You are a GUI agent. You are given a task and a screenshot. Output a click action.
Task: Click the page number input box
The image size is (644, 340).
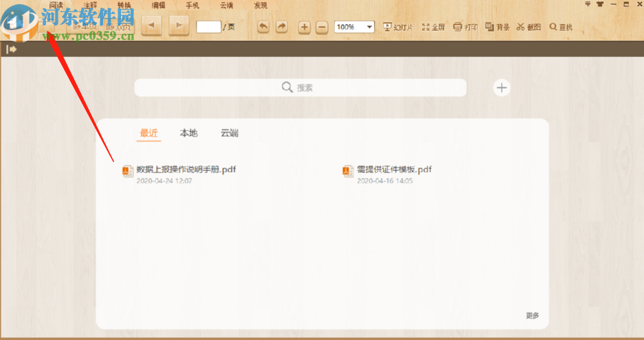click(x=209, y=27)
